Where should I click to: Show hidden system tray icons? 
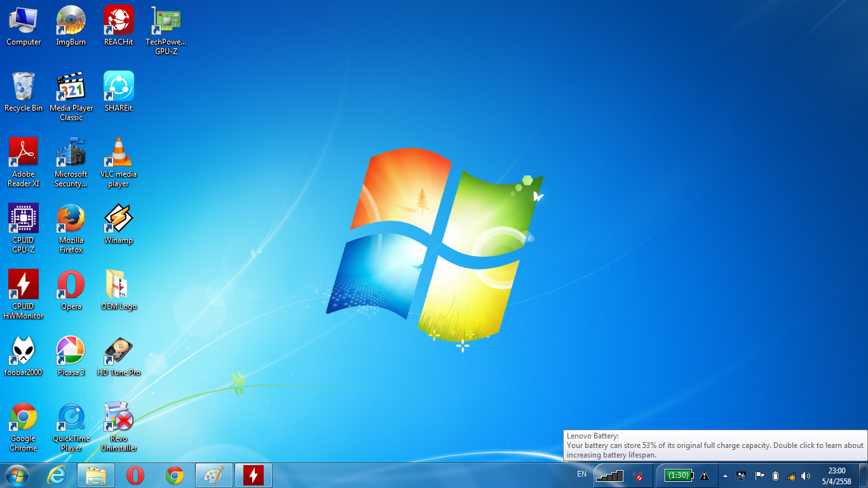point(725,476)
